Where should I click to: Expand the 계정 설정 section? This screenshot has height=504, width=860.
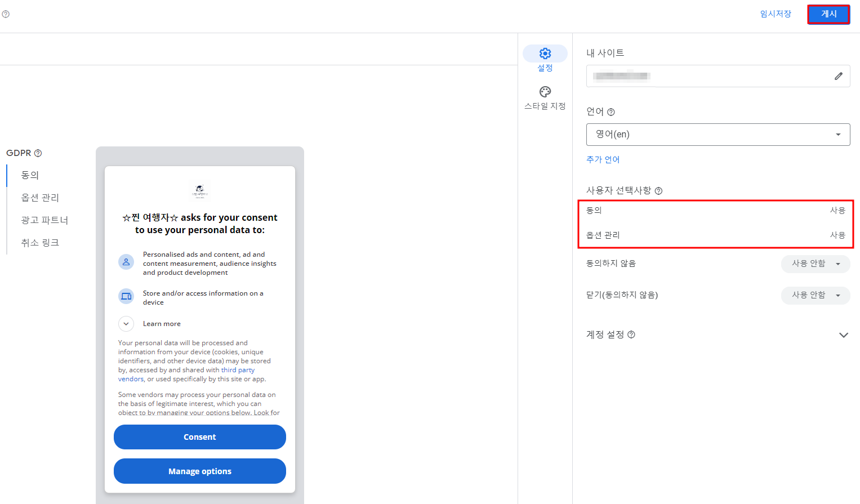[843, 334]
